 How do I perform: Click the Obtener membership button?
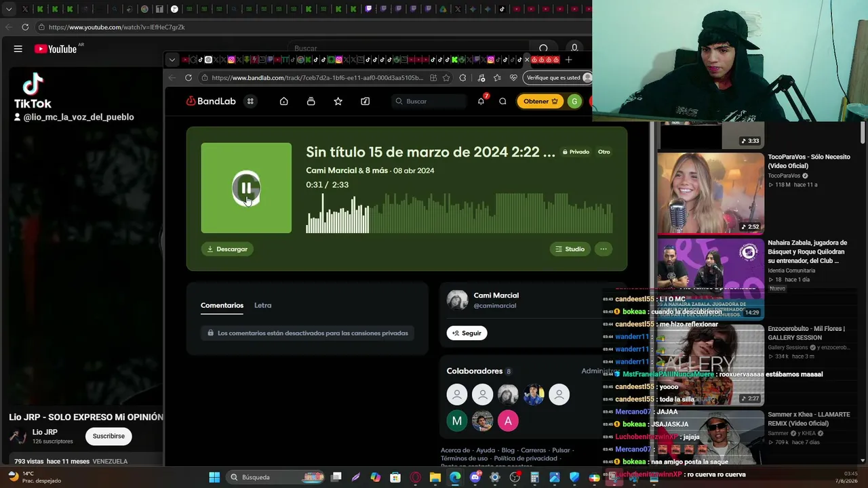540,101
